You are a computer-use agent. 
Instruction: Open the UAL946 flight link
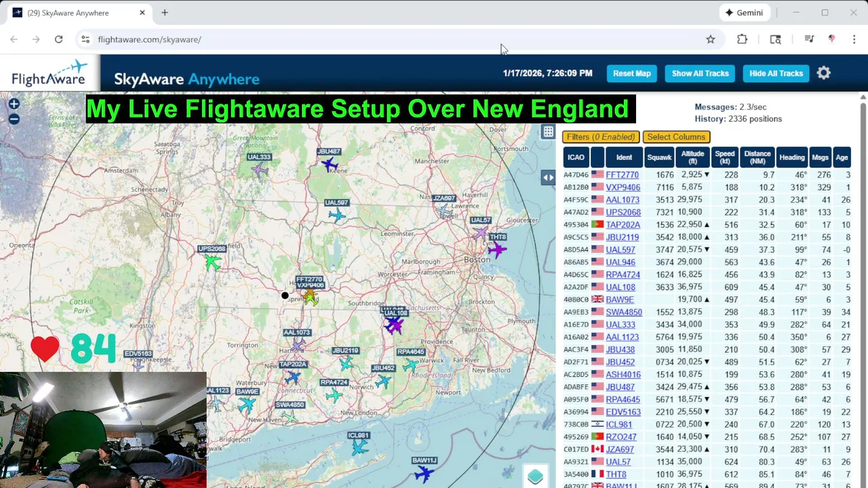pos(620,262)
